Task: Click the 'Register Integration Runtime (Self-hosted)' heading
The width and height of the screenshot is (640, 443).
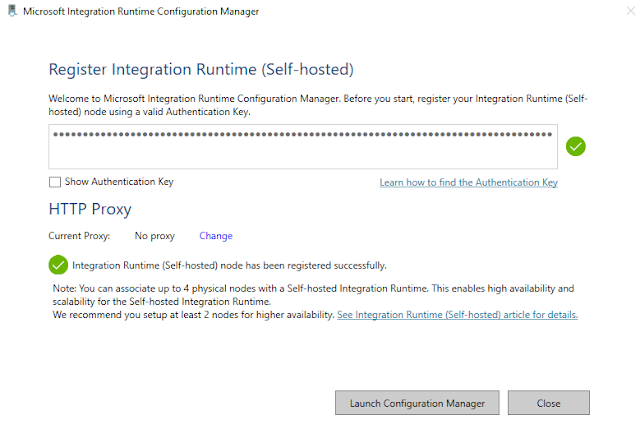Action: [x=201, y=69]
